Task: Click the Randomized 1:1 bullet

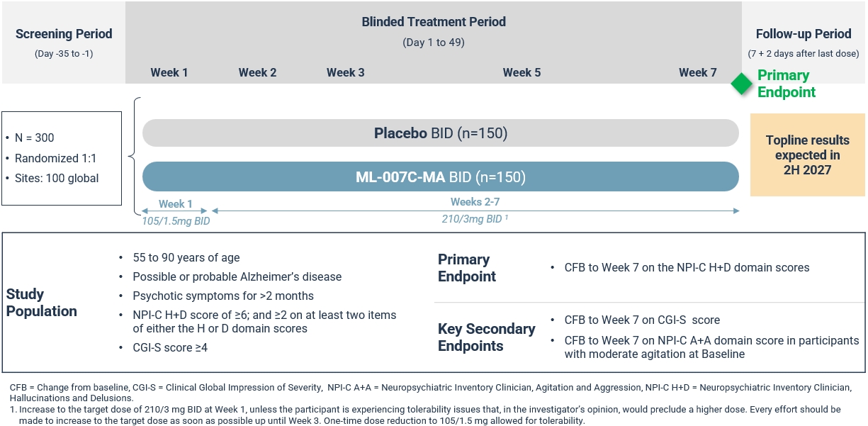Action: tap(56, 158)
